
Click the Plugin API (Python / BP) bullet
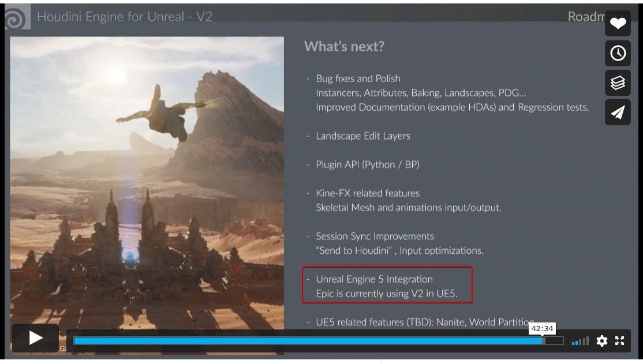[x=368, y=165]
